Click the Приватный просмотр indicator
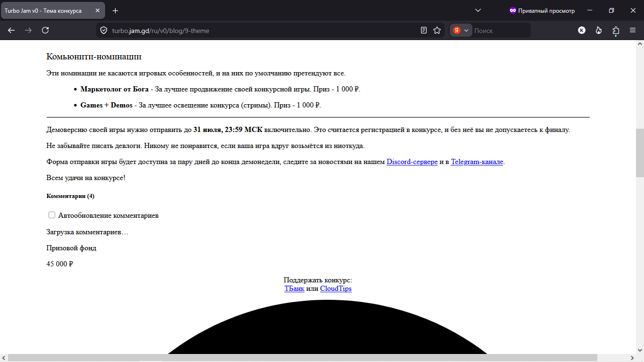The height and width of the screenshot is (362, 644). [x=542, y=11]
